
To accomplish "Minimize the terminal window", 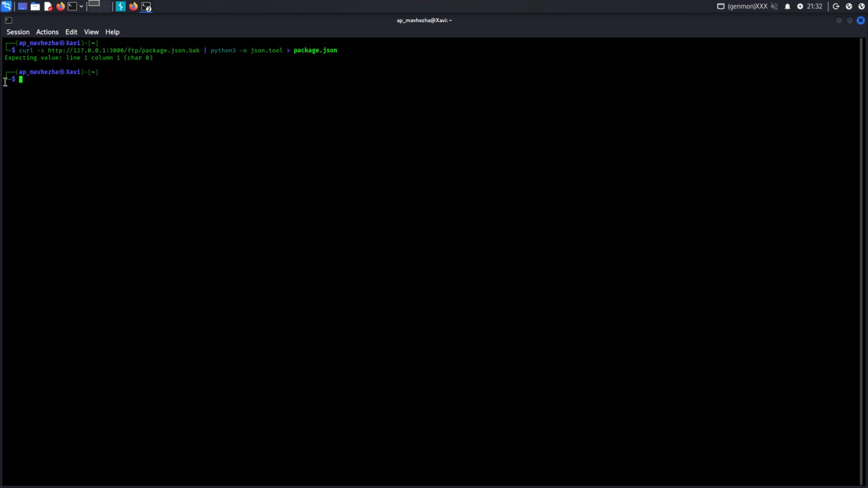I will 838,20.
